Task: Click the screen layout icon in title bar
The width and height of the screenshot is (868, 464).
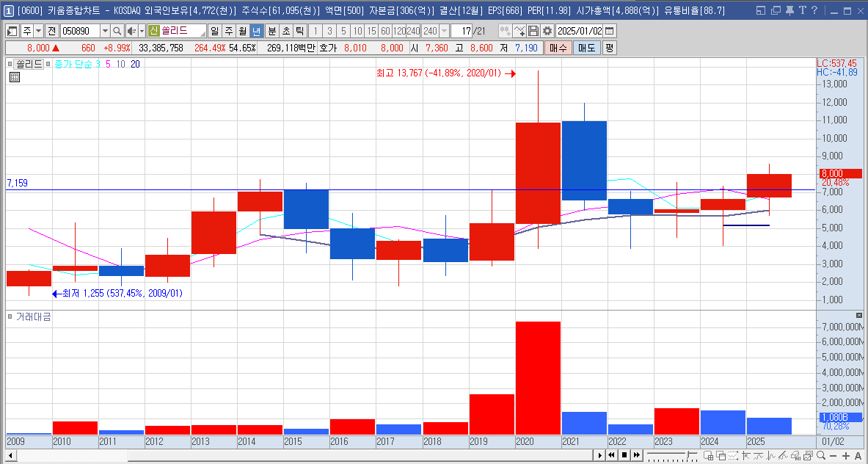Action: (761, 10)
